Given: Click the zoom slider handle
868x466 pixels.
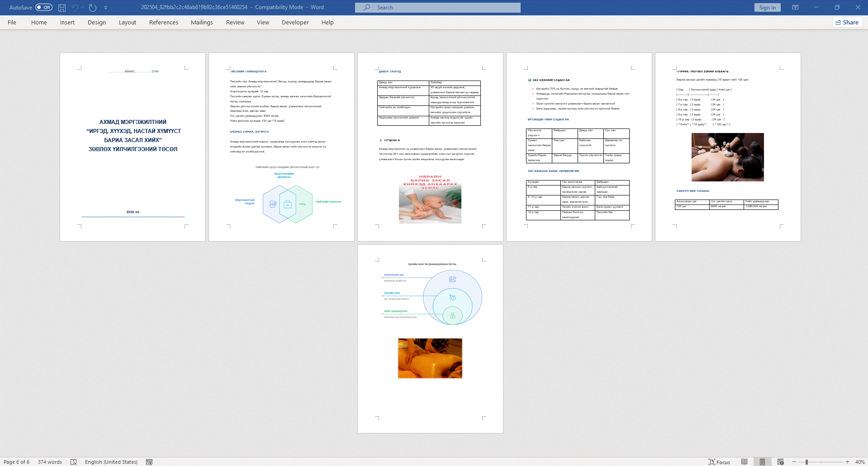Looking at the screenshot, I should (806, 462).
